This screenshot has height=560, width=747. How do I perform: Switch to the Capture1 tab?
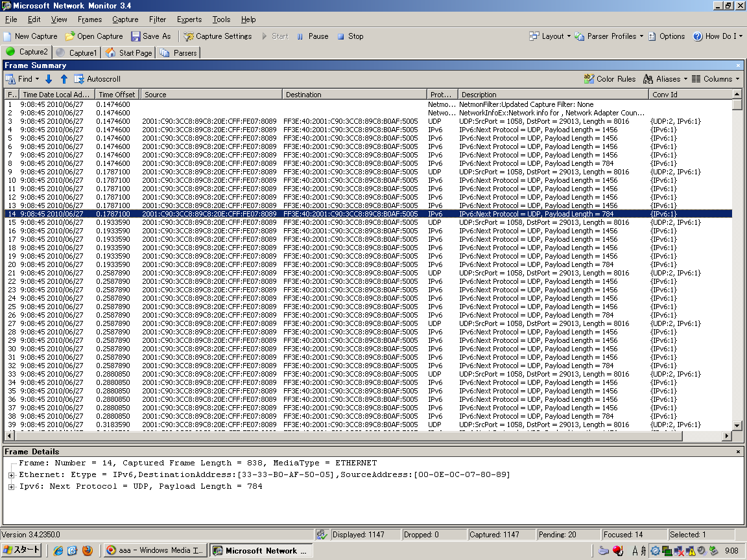77,53
